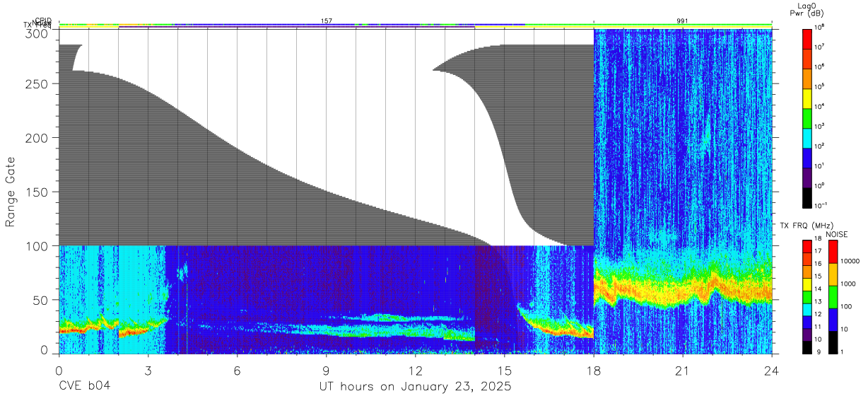Click the black 1–10 NOISE swatch
Image resolution: width=868 pixels, height=401 pixels.
click(x=833, y=342)
